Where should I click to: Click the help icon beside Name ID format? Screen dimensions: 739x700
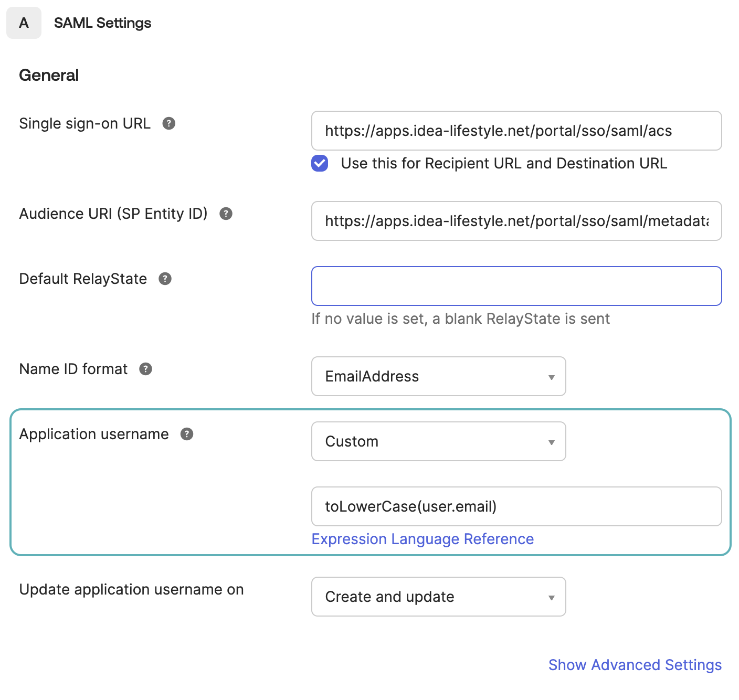click(146, 369)
